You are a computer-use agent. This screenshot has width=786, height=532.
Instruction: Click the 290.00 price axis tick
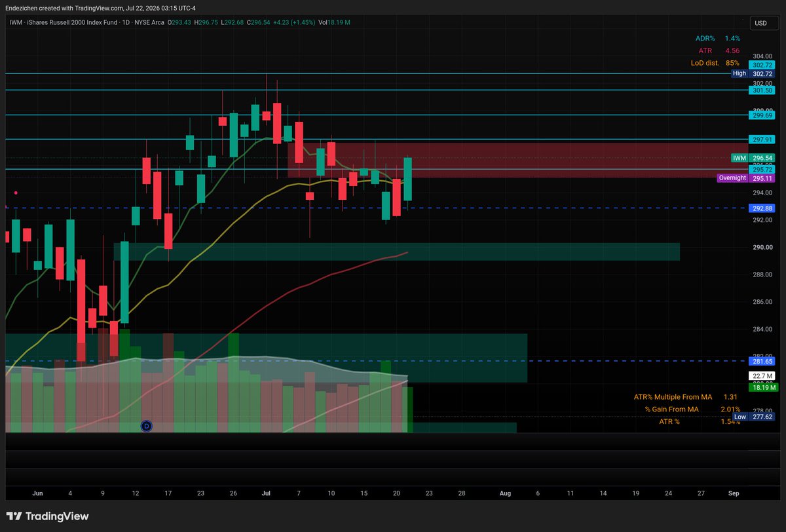click(762, 247)
